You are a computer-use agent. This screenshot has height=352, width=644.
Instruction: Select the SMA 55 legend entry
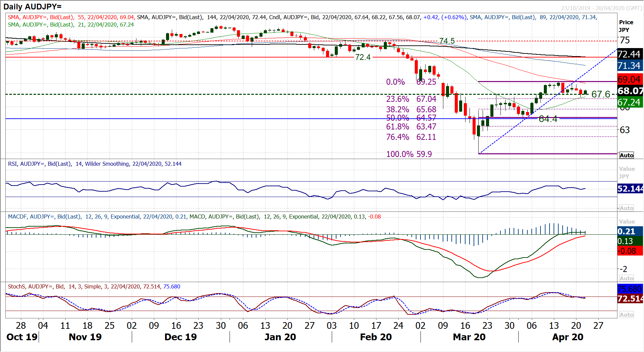click(x=72, y=17)
